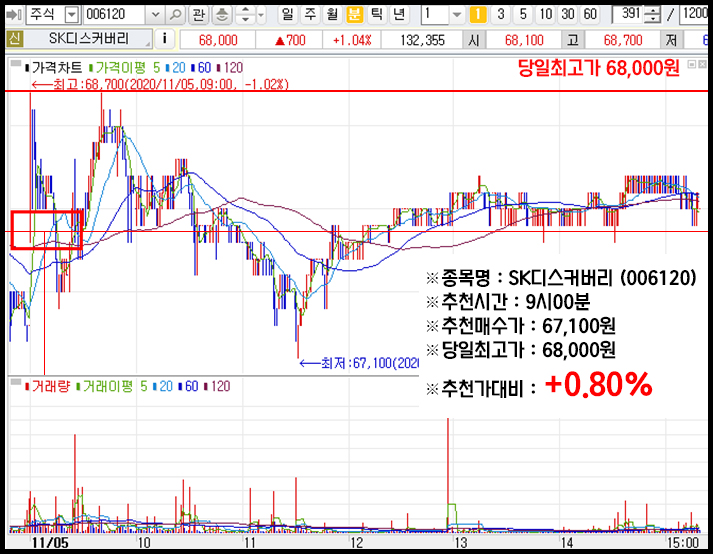Switch chart to monthly 월 period
The width and height of the screenshot is (713, 554).
click(332, 15)
